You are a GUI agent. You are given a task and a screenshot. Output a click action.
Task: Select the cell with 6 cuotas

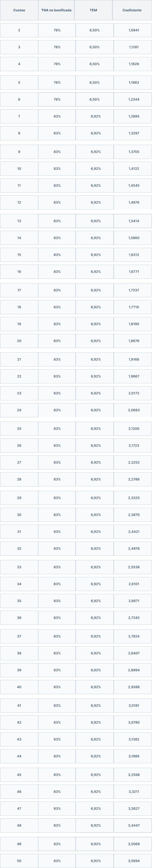[x=19, y=99]
